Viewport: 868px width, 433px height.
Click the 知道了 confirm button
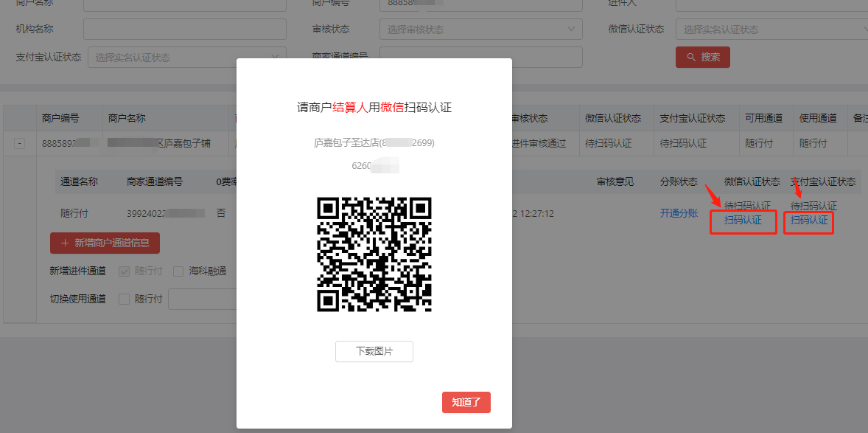(x=466, y=403)
